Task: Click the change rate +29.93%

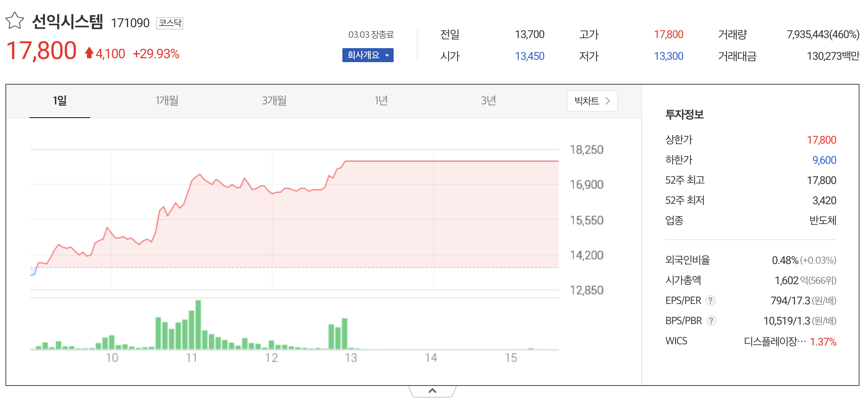Action: pyautogui.click(x=156, y=54)
